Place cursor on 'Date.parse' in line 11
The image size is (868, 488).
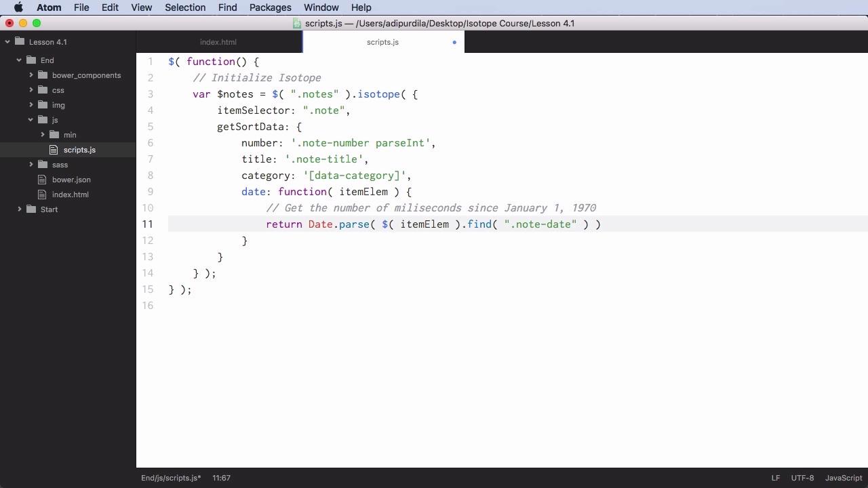click(339, 224)
